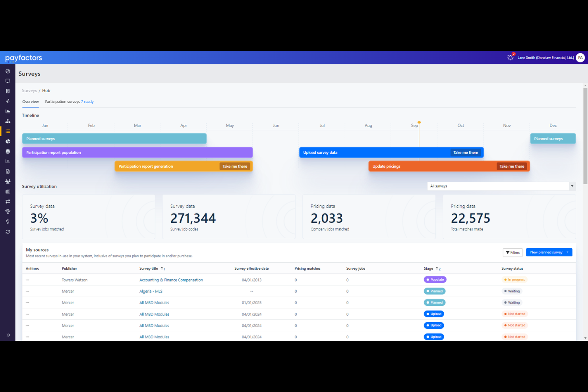Image resolution: width=588 pixels, height=392 pixels.
Task: Open the dashboard gauge icon in sidebar
Action: click(x=8, y=71)
